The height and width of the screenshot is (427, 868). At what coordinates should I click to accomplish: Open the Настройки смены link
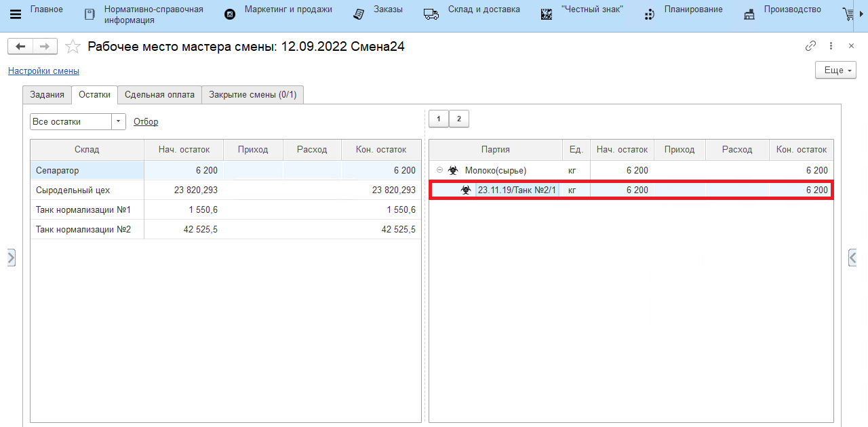pyautogui.click(x=43, y=70)
